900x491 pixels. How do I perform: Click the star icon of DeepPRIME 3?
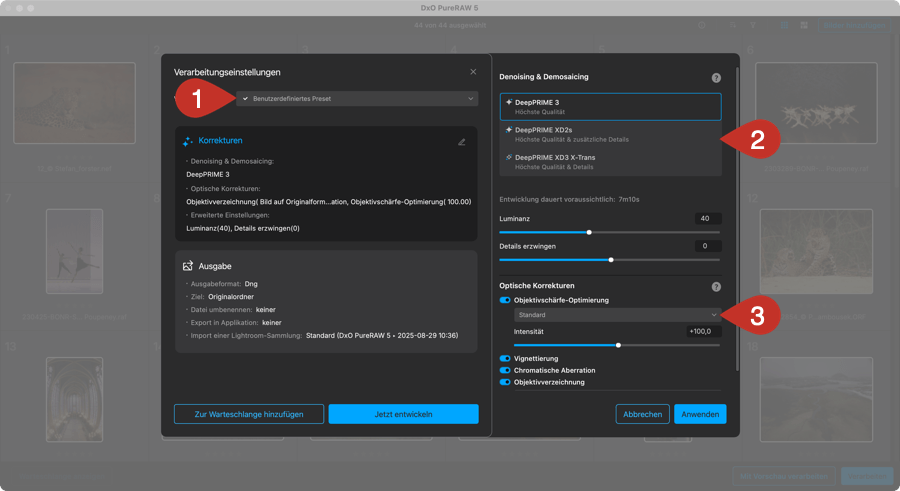509,102
